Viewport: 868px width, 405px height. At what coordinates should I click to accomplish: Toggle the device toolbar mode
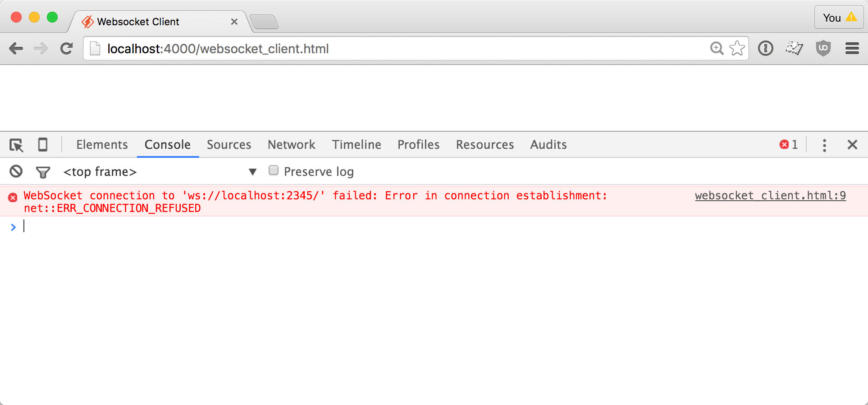click(x=43, y=145)
